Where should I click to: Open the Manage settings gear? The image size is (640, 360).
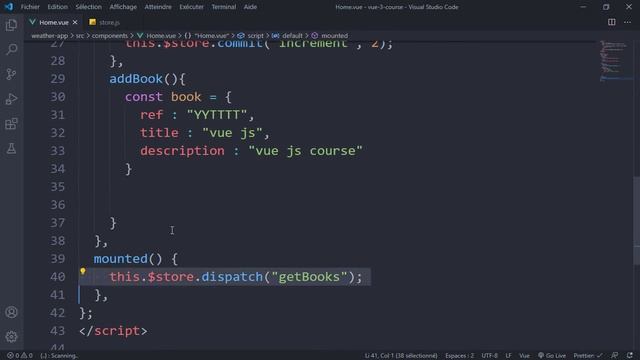pyautogui.click(x=11, y=337)
